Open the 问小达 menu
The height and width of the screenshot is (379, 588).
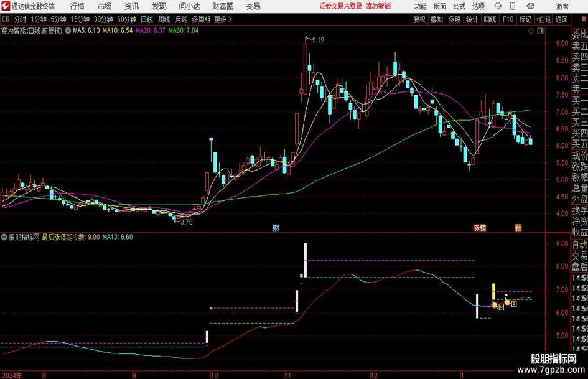coord(189,6)
